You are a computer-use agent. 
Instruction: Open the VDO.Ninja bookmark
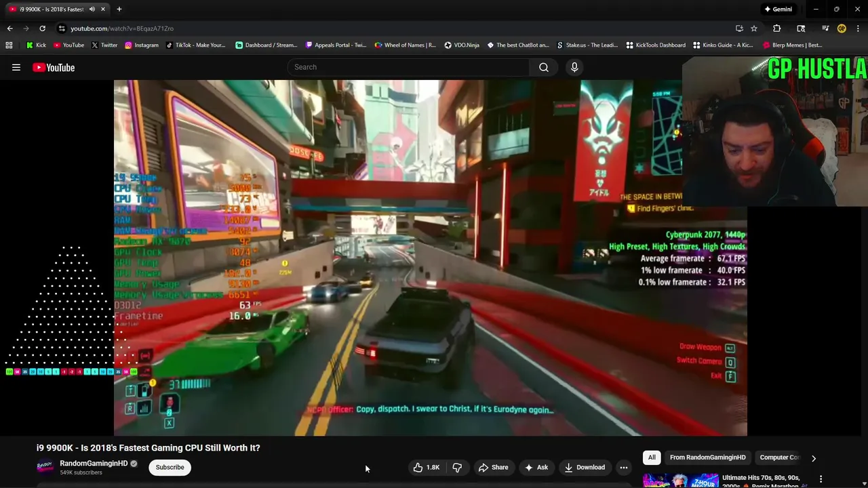[461, 45]
